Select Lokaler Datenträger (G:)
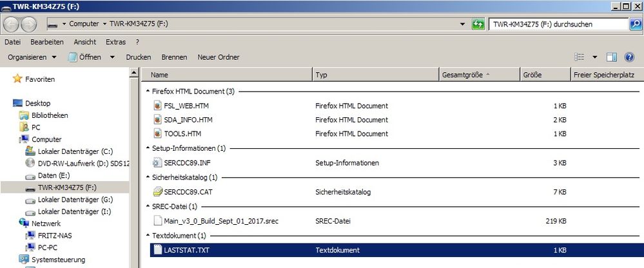Viewport: 644px width, 268px height. point(75,200)
